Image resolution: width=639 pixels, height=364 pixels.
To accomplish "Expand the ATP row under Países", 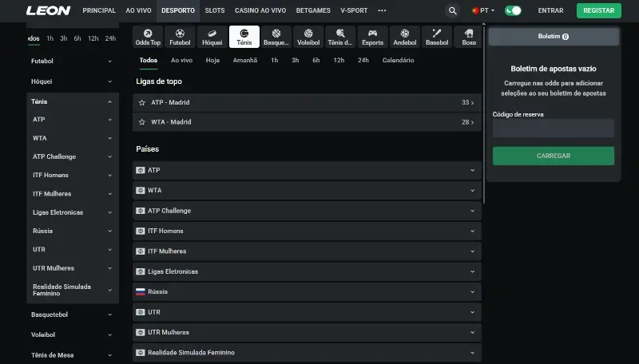I will pyautogui.click(x=307, y=170).
